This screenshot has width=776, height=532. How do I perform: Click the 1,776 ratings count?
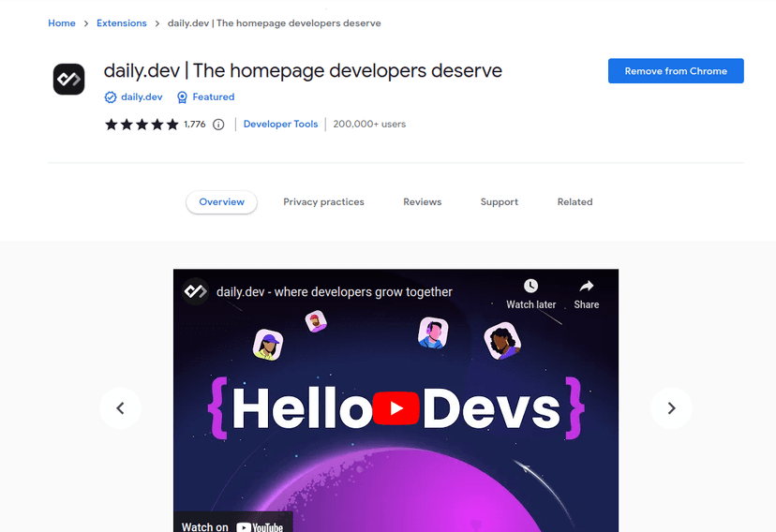(x=195, y=124)
